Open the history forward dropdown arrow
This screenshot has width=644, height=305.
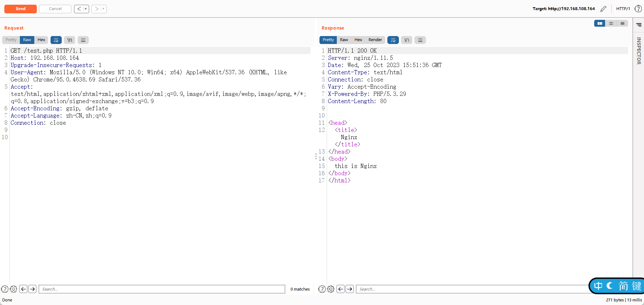[103, 9]
